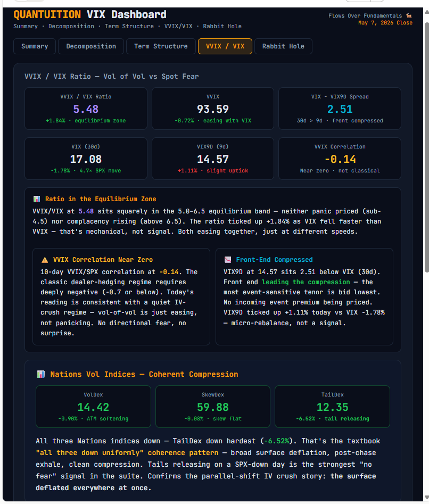Click the bar chart icon beside Nations Vol Indices
Screen dimensions: 429x504
pyautogui.click(x=41, y=374)
